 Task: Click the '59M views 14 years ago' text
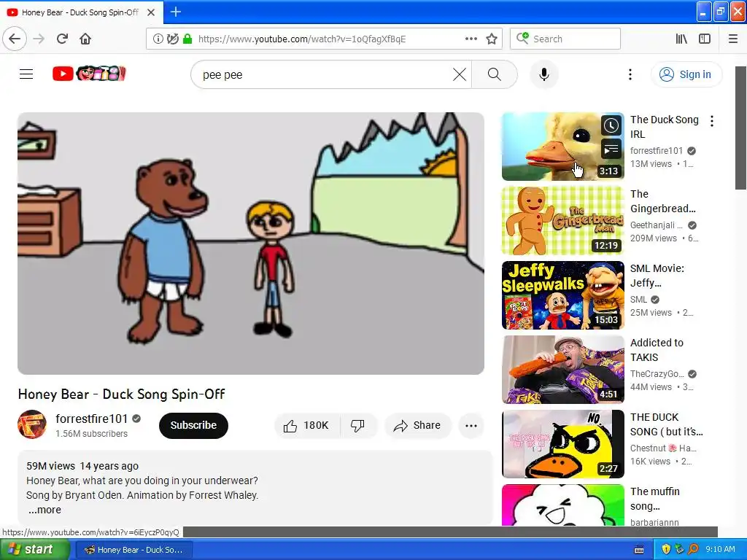(x=82, y=466)
